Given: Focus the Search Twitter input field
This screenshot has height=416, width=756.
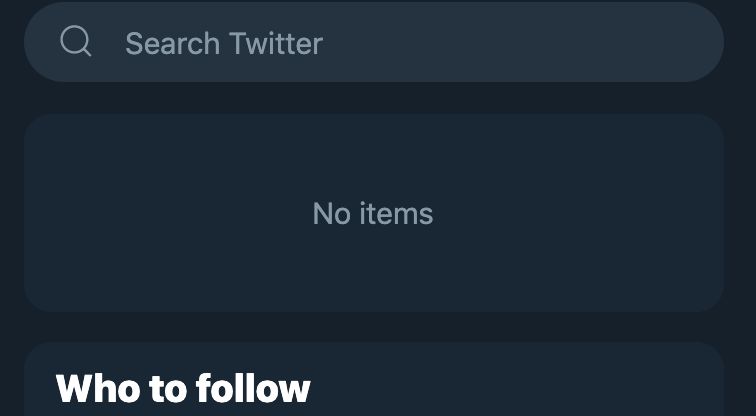Looking at the screenshot, I should pos(400,42).
